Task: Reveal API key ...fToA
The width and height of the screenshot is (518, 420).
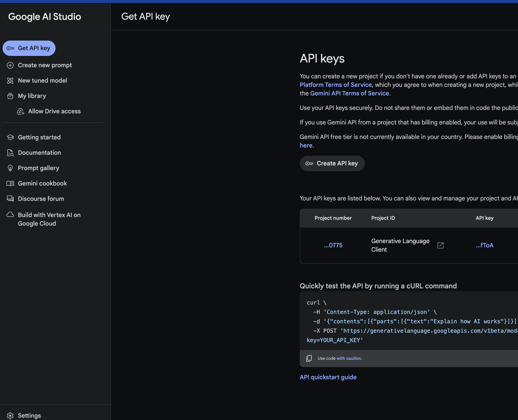Action: pos(485,245)
